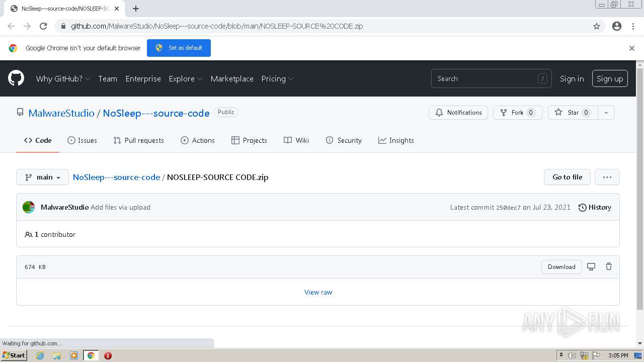Click the GitHub Octocat logo
Image resolution: width=644 pixels, height=362 pixels.
[x=16, y=78]
